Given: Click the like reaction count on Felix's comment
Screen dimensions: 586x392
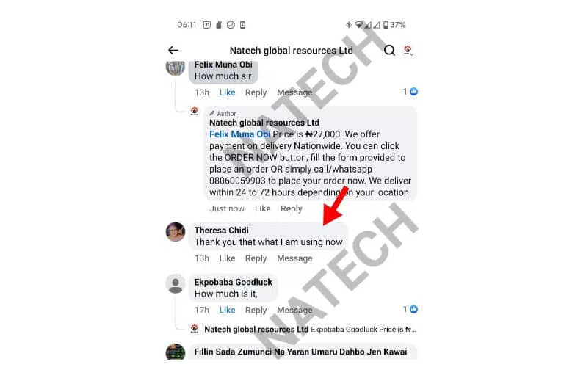Looking at the screenshot, I should point(410,92).
